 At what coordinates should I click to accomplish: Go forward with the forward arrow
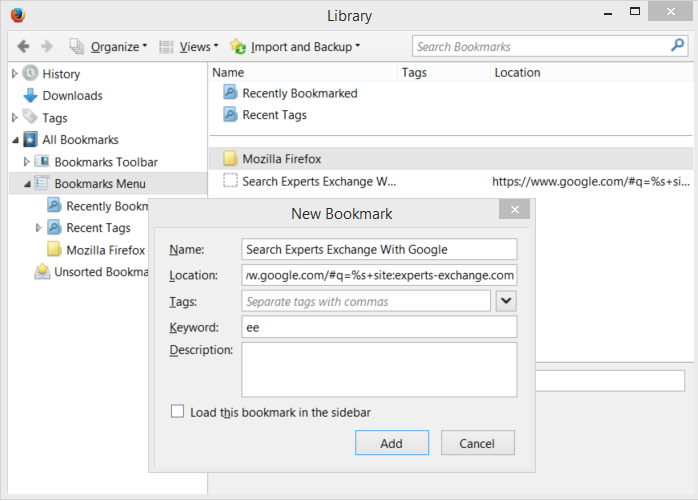point(47,46)
